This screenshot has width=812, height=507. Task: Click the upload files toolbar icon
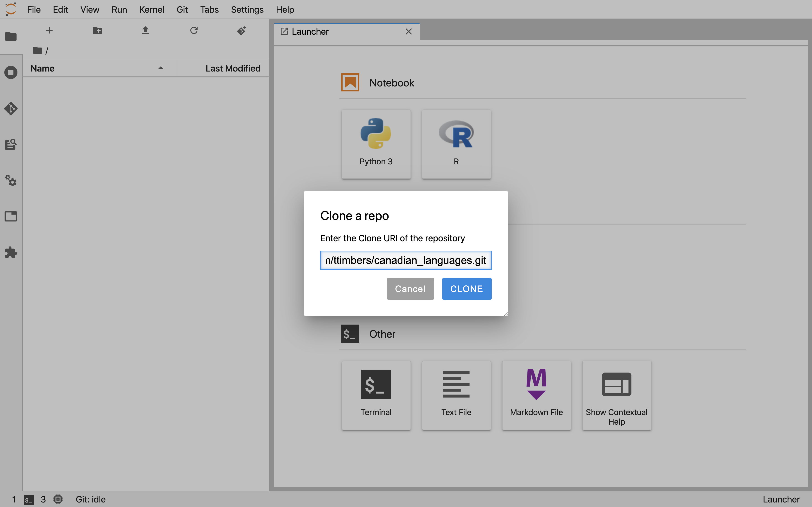click(145, 30)
